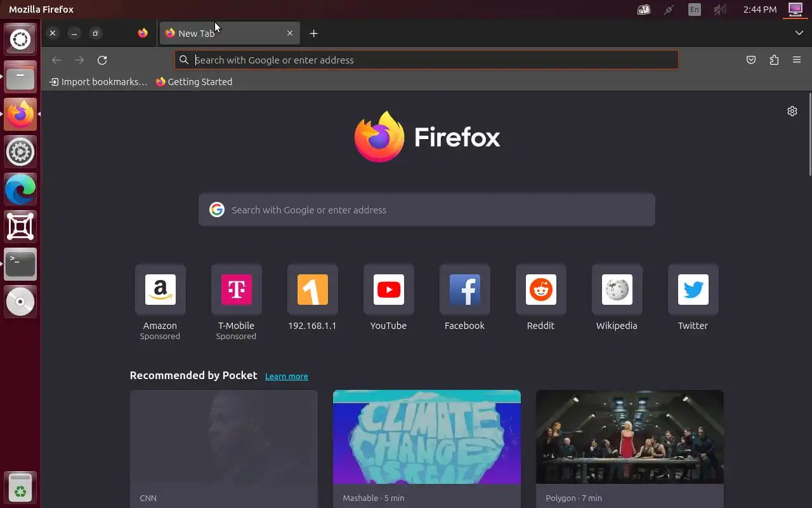Viewport: 812px width, 508px height.
Task: Click the Firefox logo on the page
Action: tap(427, 137)
